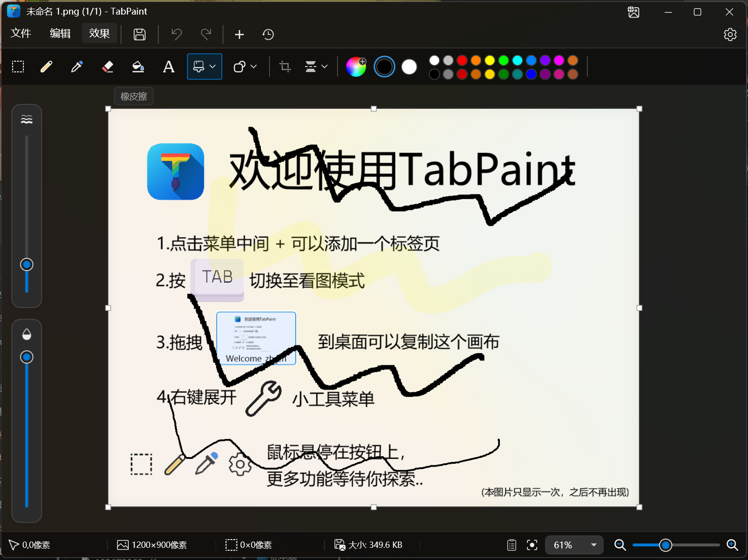Click the Undo arrow
The image size is (748, 560).
click(176, 34)
